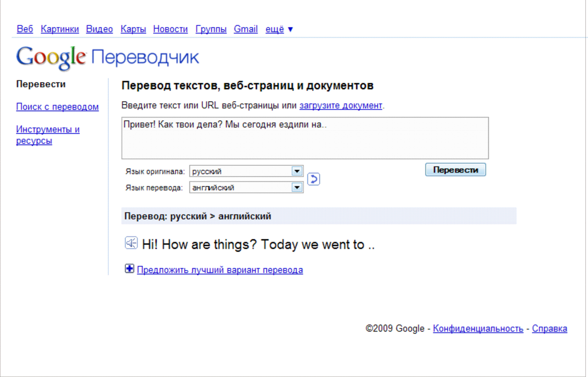Open Справка help footer link
588x377 pixels.
tap(549, 329)
